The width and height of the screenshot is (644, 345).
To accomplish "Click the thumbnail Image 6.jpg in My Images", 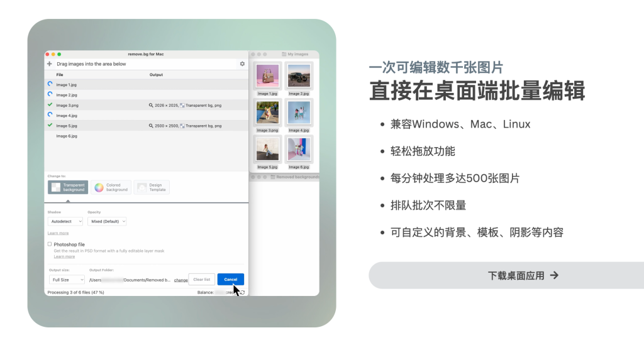I will click(299, 150).
